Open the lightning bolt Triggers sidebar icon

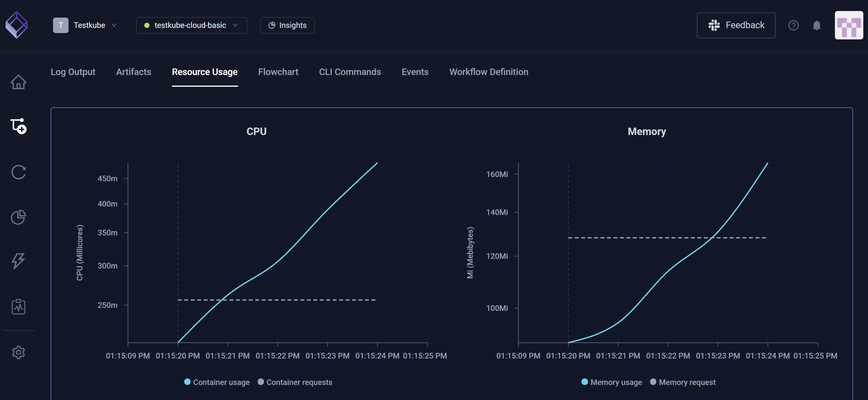click(x=18, y=261)
